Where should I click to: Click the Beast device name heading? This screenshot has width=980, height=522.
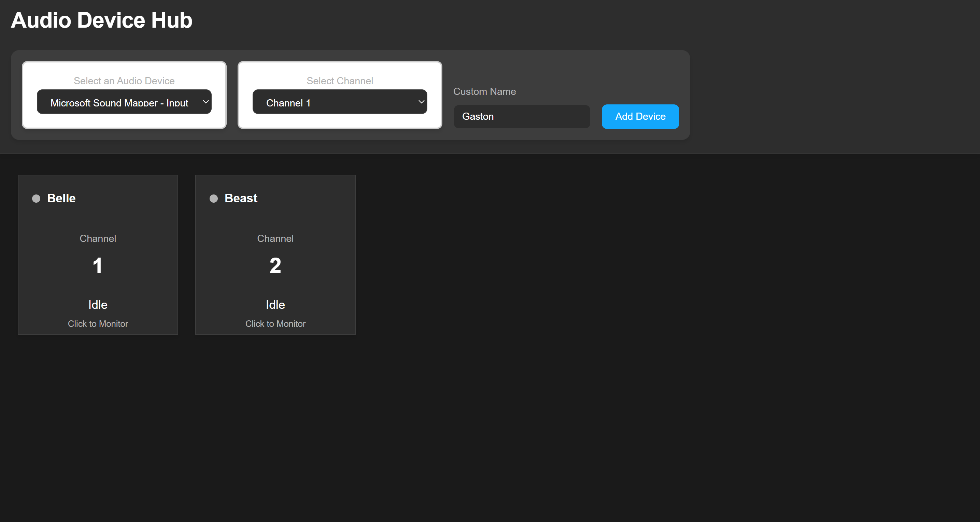pos(241,199)
